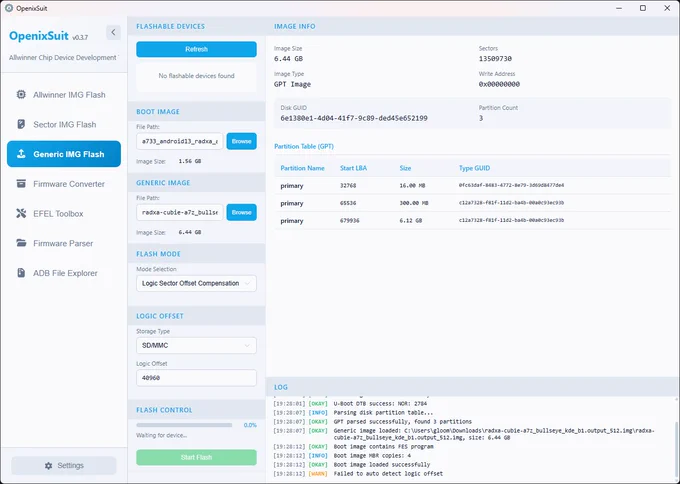Click the Generic IMG Flash upload icon
Screen dimensions: 680x484
[x=21, y=154]
